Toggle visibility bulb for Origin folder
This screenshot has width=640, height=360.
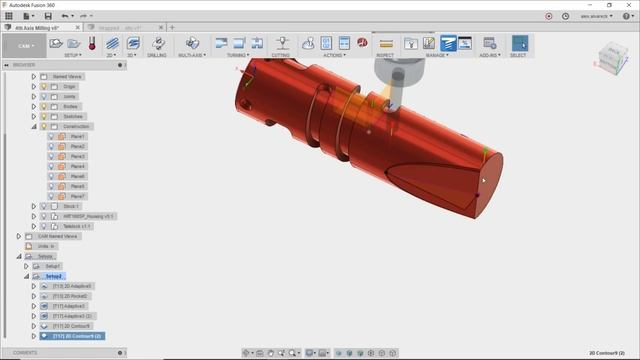pos(44,87)
